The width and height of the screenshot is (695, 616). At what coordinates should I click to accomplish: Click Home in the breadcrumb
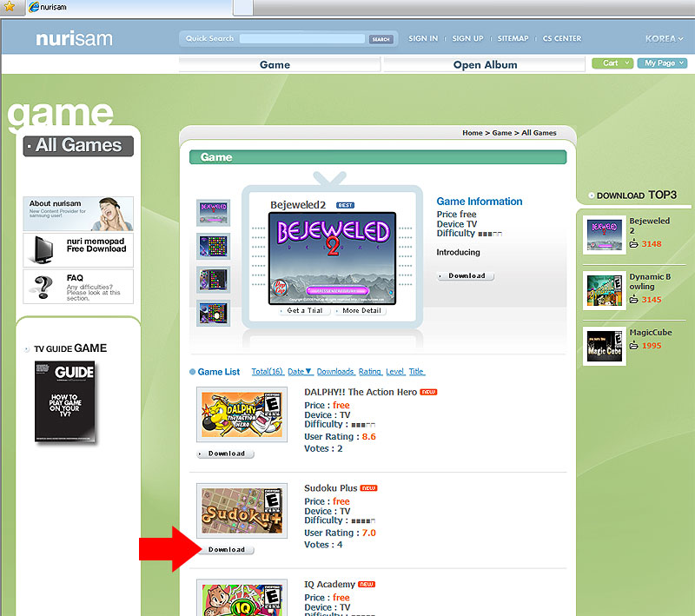point(472,133)
